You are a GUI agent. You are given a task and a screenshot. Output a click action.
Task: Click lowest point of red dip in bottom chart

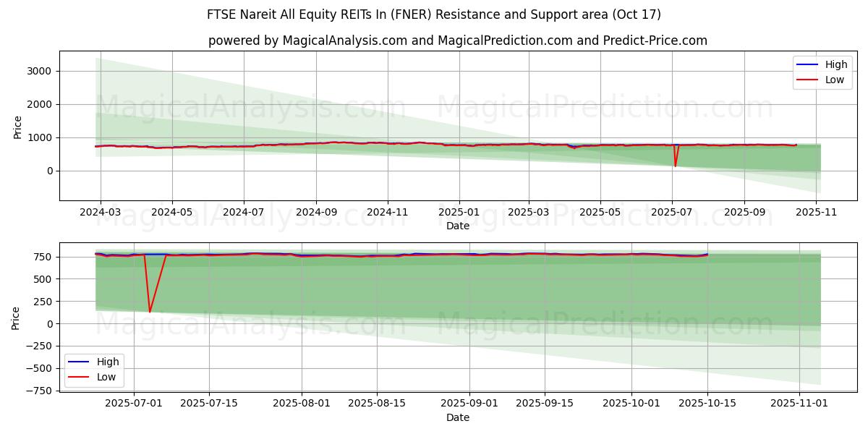(x=150, y=312)
